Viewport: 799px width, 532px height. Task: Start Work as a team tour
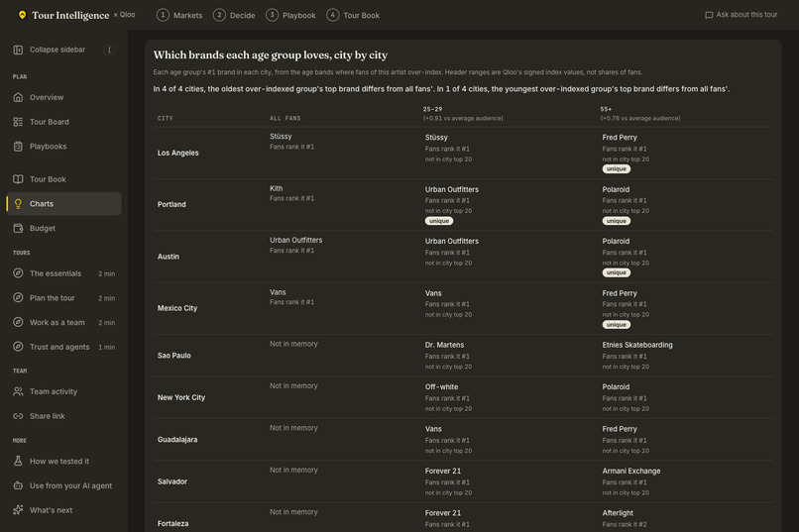coord(64,322)
